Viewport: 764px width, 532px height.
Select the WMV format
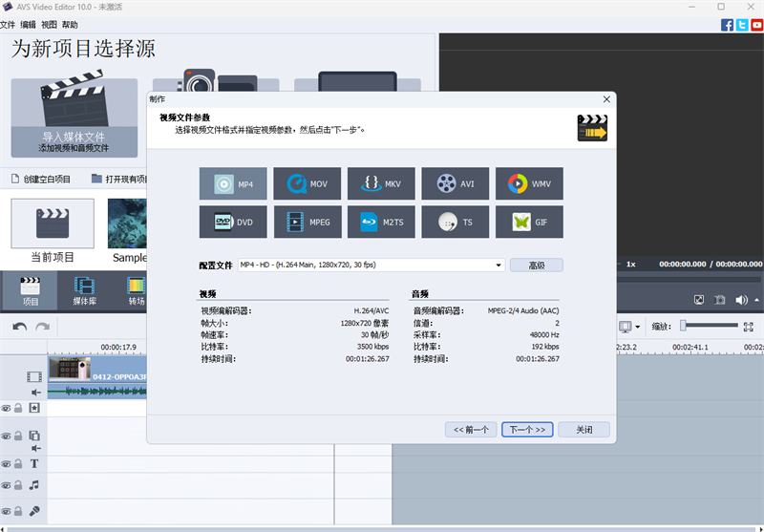[x=529, y=183]
